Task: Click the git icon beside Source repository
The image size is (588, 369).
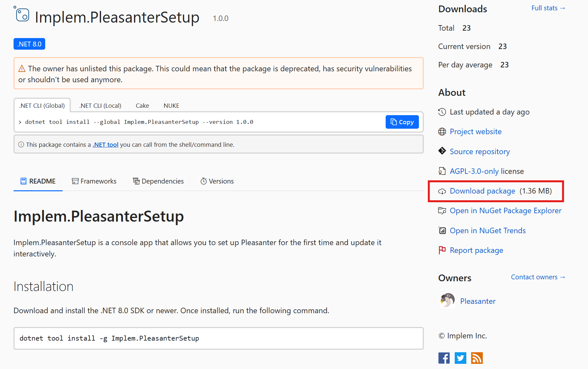Action: point(442,151)
